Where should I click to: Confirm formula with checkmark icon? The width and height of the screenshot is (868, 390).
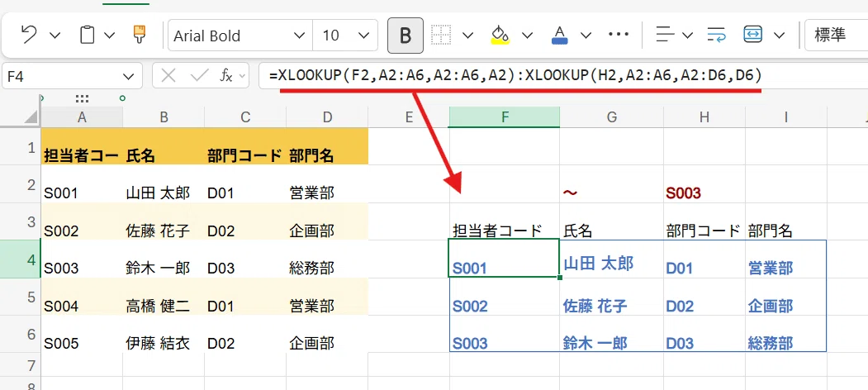[199, 77]
